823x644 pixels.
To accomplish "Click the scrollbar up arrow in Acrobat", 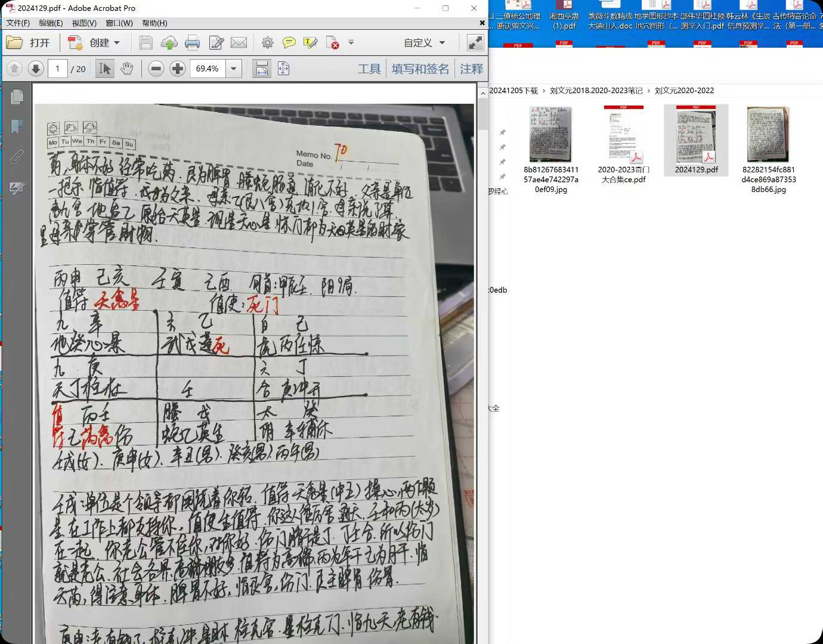I will click(483, 93).
